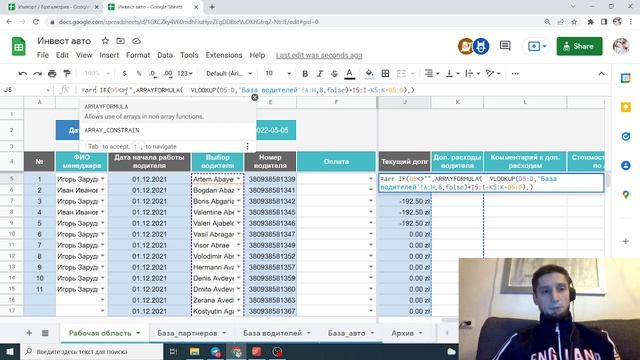Open Calendar in the side panel

pyautogui.click(x=626, y=78)
